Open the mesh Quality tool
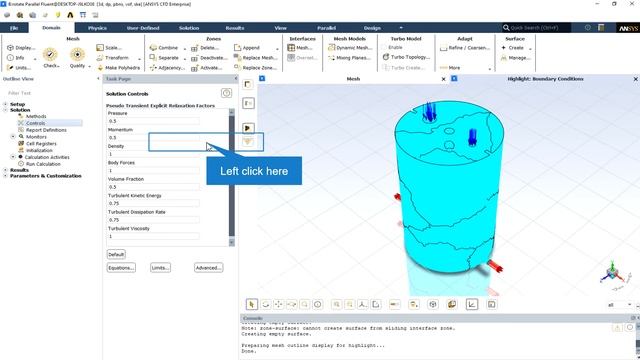This screenshot has height=360, width=640. tap(77, 58)
